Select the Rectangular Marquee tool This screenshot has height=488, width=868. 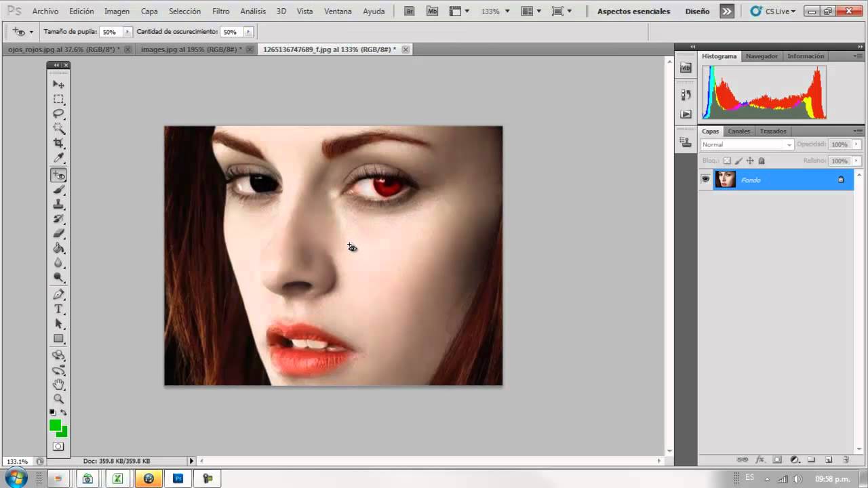tap(59, 99)
